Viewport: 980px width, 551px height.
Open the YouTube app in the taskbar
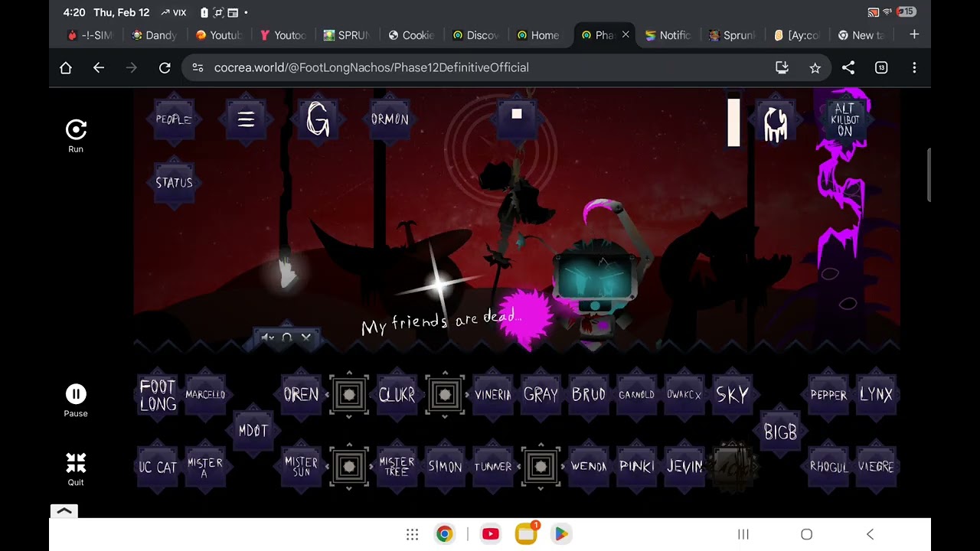[x=491, y=534]
